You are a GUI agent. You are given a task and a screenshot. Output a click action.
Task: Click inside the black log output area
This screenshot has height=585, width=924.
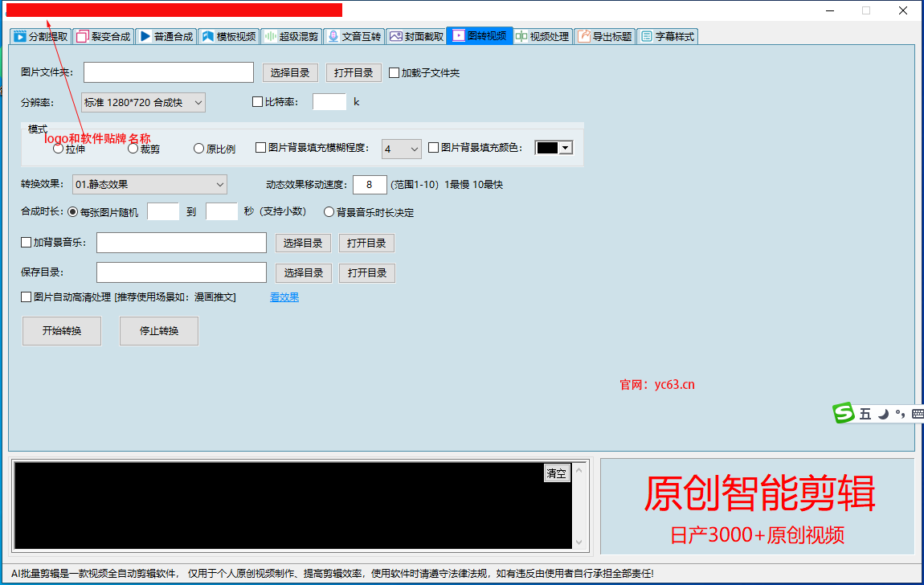(x=293, y=505)
